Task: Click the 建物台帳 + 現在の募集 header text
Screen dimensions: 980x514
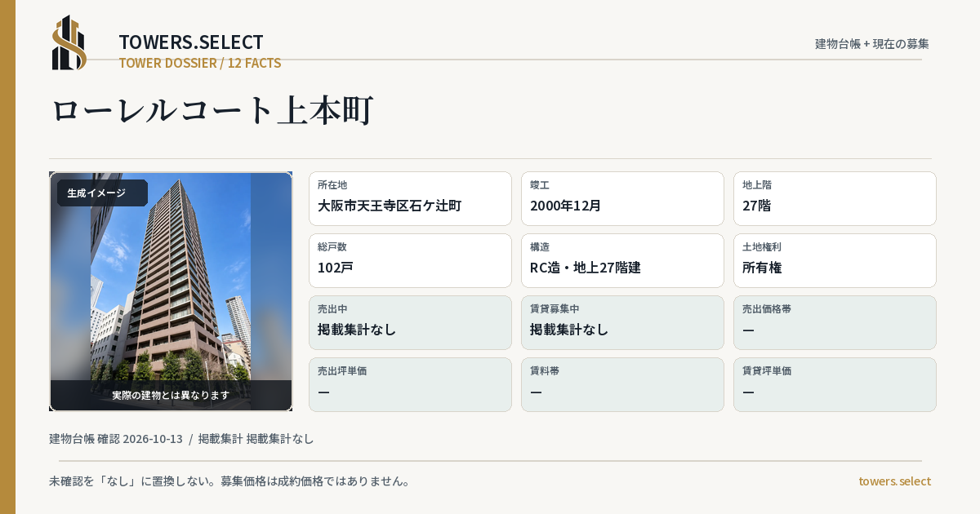Action: [872, 43]
